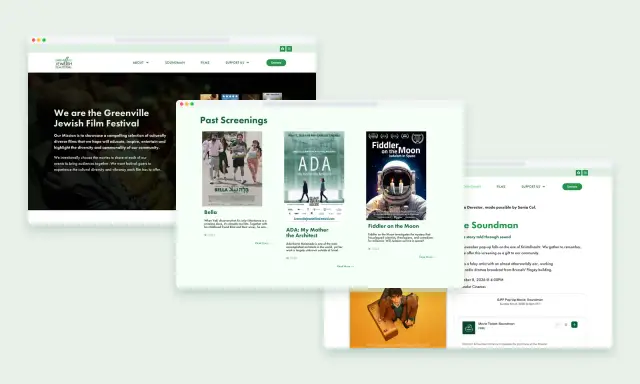This screenshot has height=384, width=640.
Task: Open Fiddler on the Moon title
Action: [393, 226]
